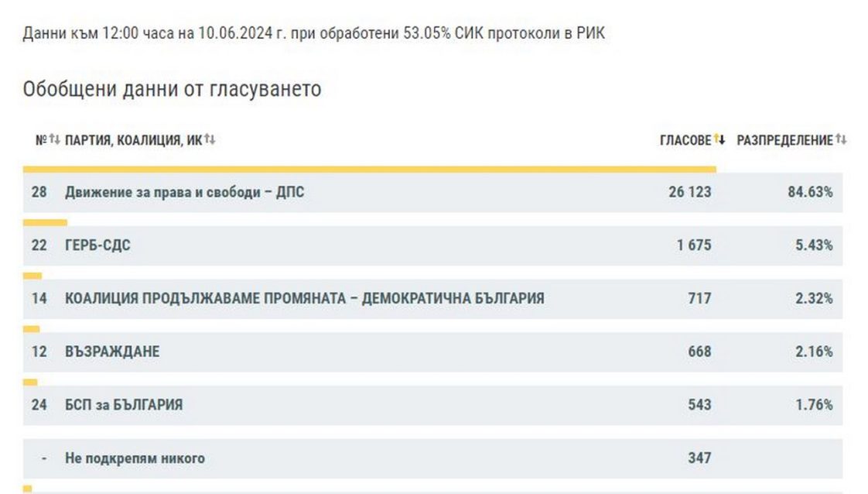Click КОАЛИЦИЯ ПРОДЪЛЖАВАМЕ ПРОМЯНАТА – ДЕМОКРАТИЧНА БЪЛГАРИЯ
Image resolution: width=868 pixels, height=494 pixels.
tap(304, 298)
